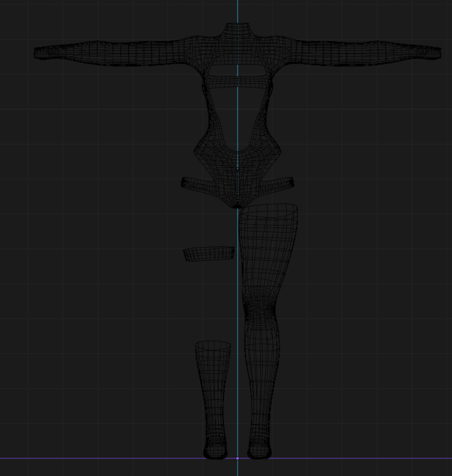452x476 pixels.
Task: Click the foot of the long stocking mesh
Action: click(260, 449)
